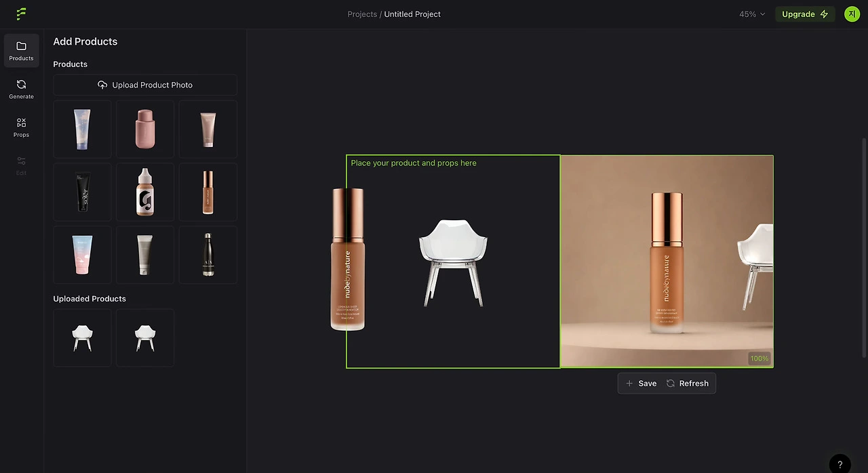Select the white chair on canvas
The image size is (868, 473).
tap(453, 262)
